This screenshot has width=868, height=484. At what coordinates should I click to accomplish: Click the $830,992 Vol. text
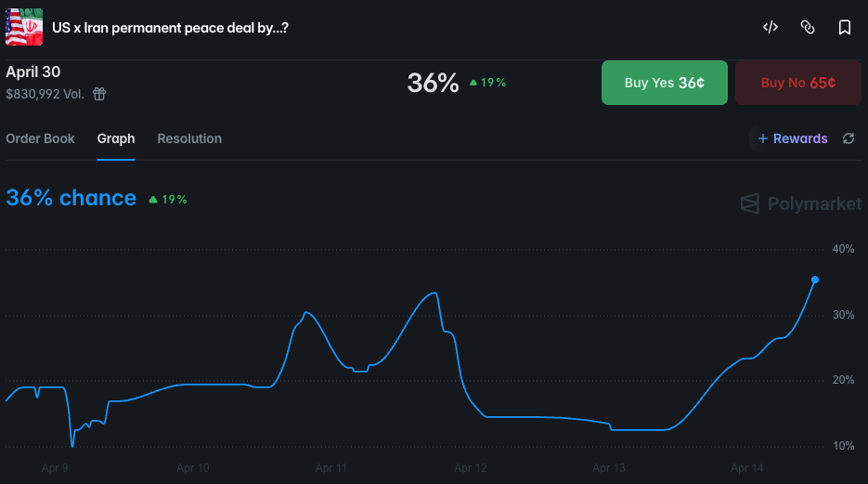click(45, 94)
